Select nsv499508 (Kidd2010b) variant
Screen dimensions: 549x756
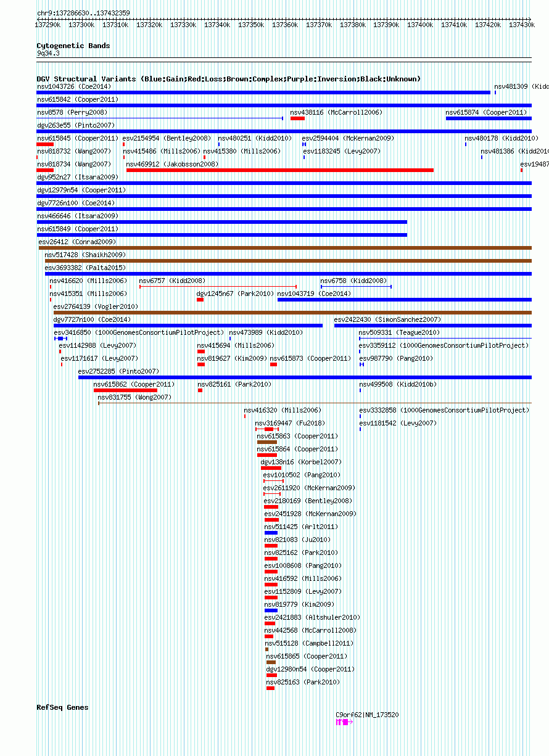[x=398, y=384]
